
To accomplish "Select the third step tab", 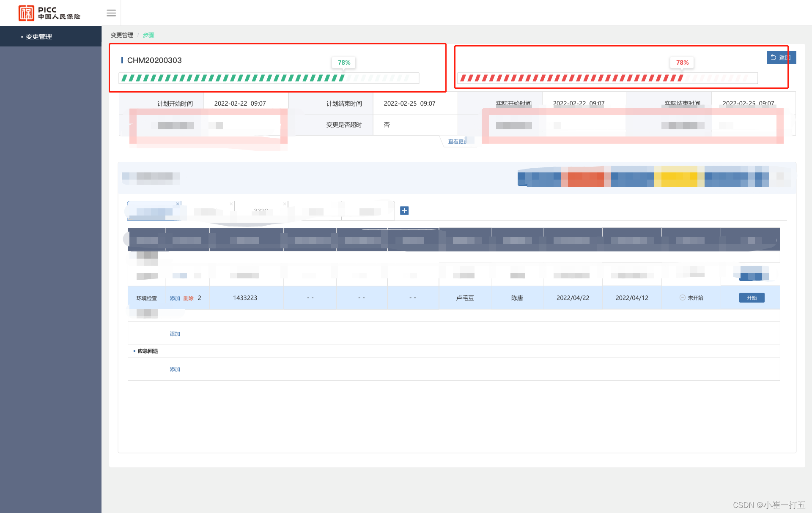I will click(261, 210).
